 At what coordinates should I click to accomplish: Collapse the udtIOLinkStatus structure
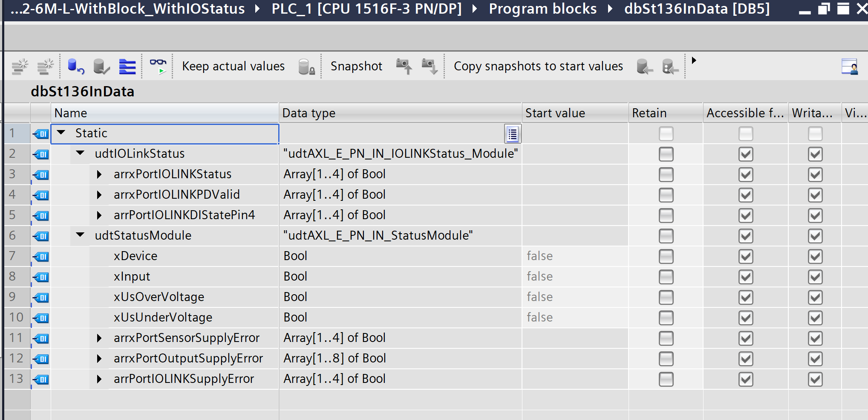(x=80, y=153)
